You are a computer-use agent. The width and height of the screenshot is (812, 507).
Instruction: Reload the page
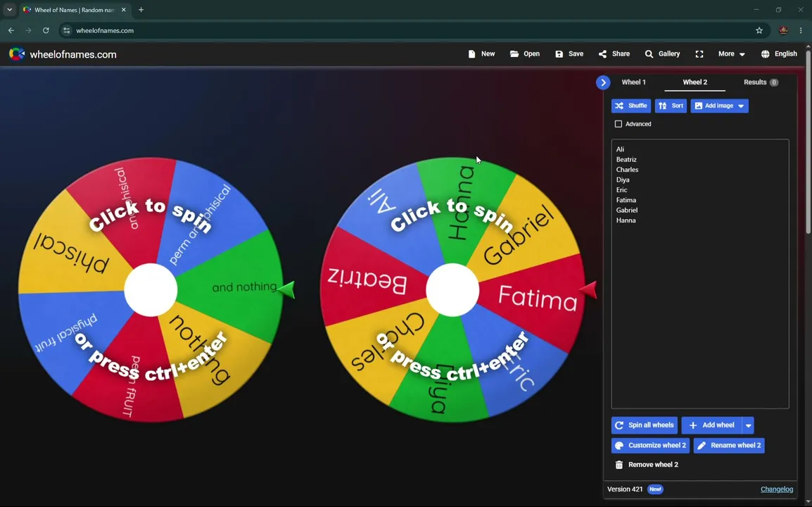46,30
